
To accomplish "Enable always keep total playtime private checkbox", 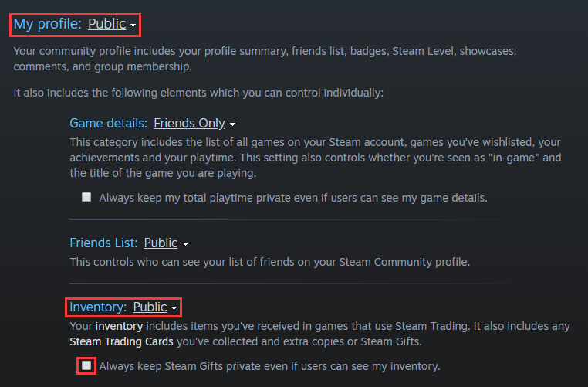I will pos(87,197).
